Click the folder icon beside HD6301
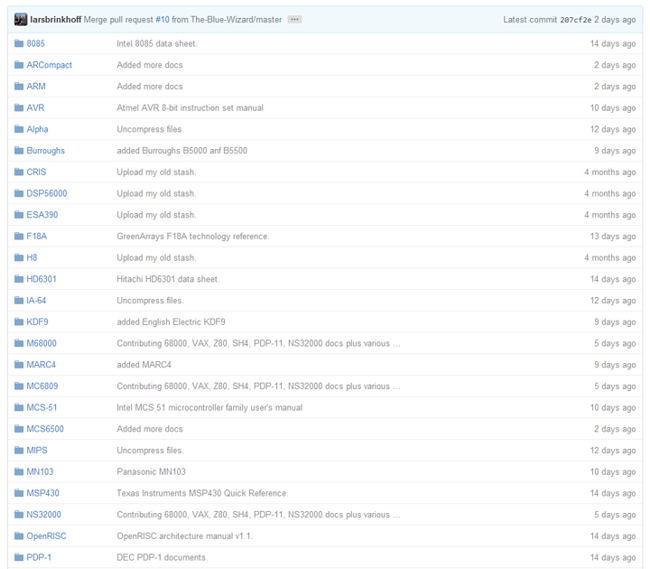 (x=19, y=279)
